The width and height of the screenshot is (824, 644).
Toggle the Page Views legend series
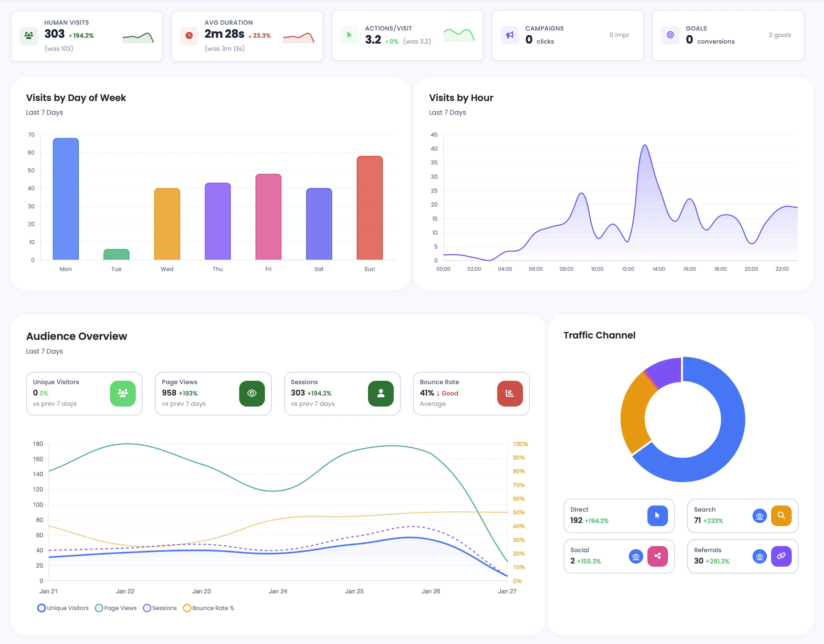tap(116, 608)
